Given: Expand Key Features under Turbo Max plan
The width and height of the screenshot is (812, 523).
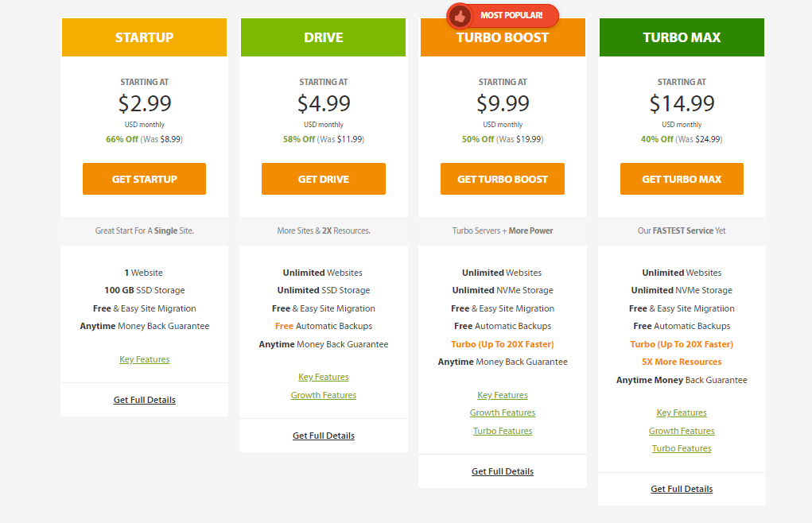Looking at the screenshot, I should [x=682, y=413].
